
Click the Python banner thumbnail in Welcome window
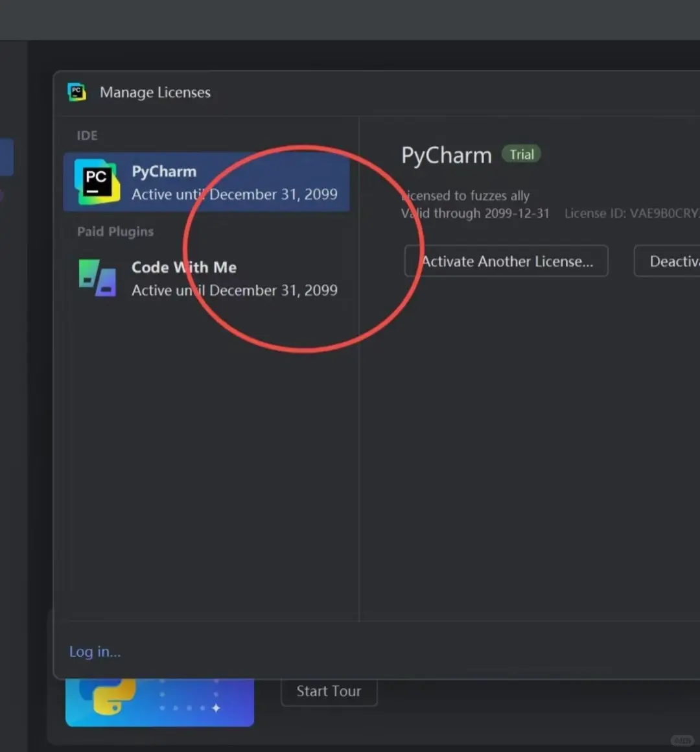click(x=159, y=701)
